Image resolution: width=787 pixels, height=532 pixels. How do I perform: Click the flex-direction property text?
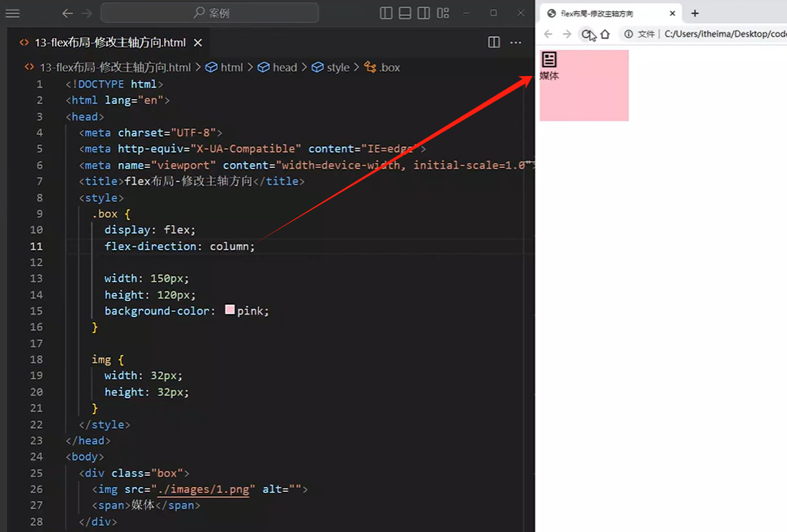[x=150, y=247]
